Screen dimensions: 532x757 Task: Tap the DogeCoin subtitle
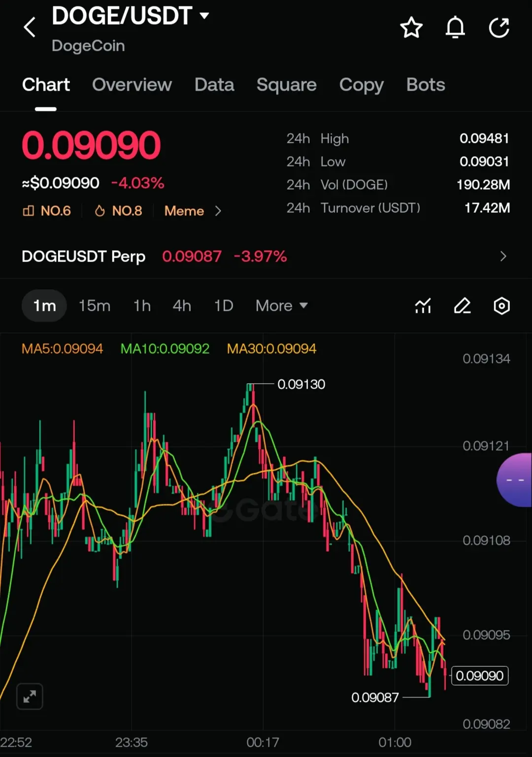coord(88,46)
